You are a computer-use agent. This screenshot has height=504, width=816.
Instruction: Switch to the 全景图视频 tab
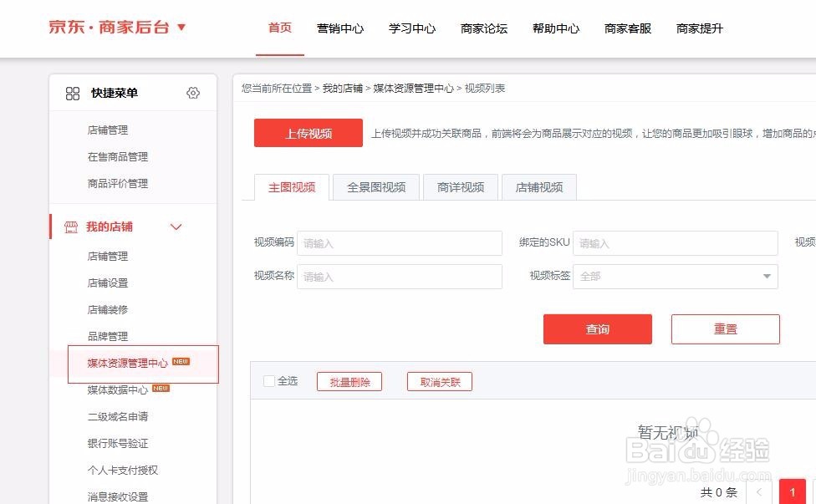(x=375, y=187)
